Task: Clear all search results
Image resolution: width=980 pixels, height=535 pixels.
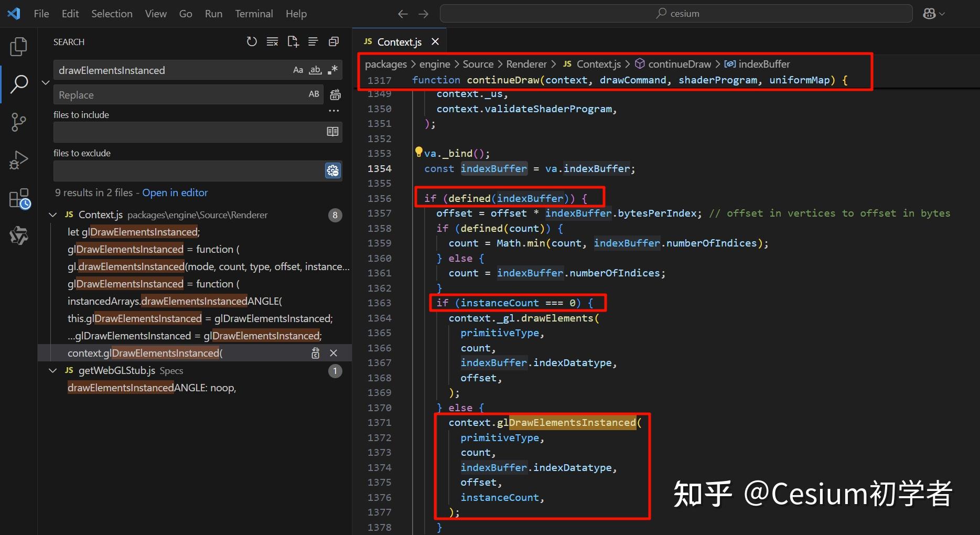Action: coord(272,41)
